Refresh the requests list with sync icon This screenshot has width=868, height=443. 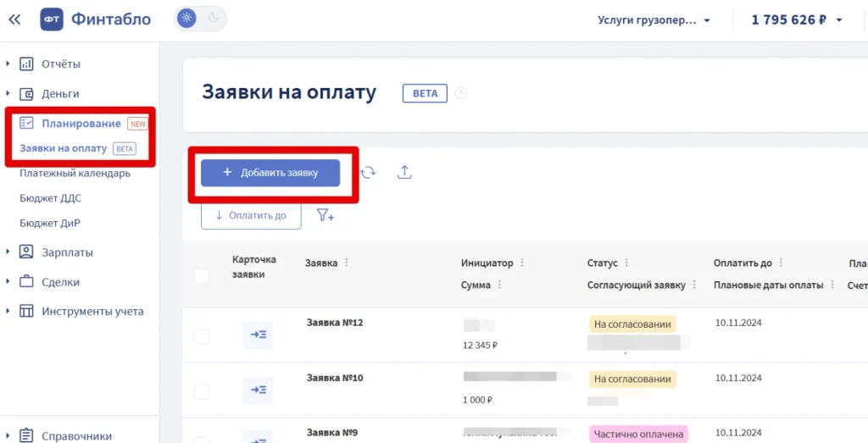point(368,173)
